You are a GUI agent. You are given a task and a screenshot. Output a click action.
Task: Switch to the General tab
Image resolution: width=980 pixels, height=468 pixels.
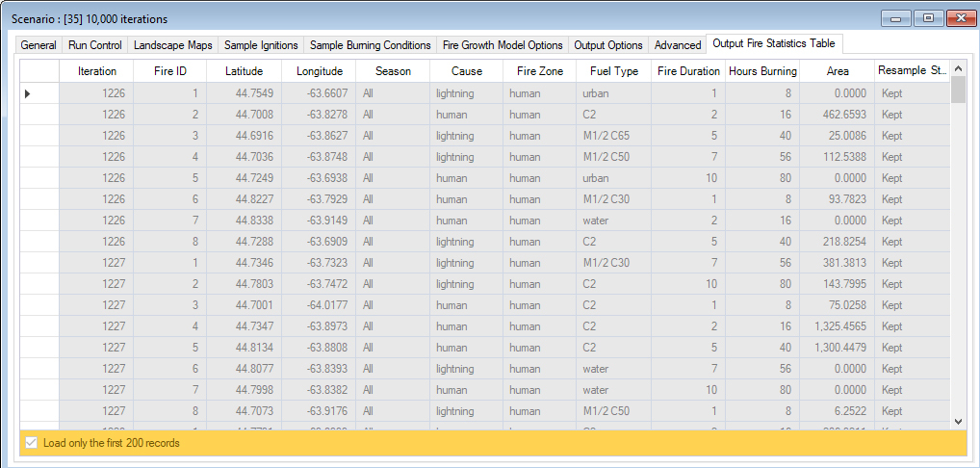pyautogui.click(x=39, y=45)
